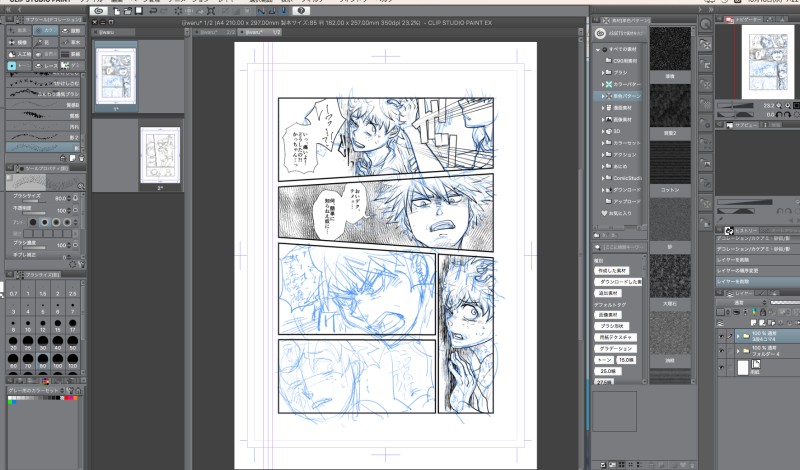
Task: Toggle brush size pen pressure dynamics button
Action: pyautogui.click(x=76, y=198)
